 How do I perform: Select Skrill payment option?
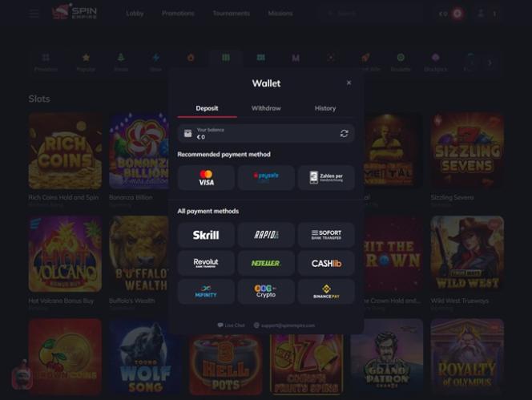click(x=206, y=235)
